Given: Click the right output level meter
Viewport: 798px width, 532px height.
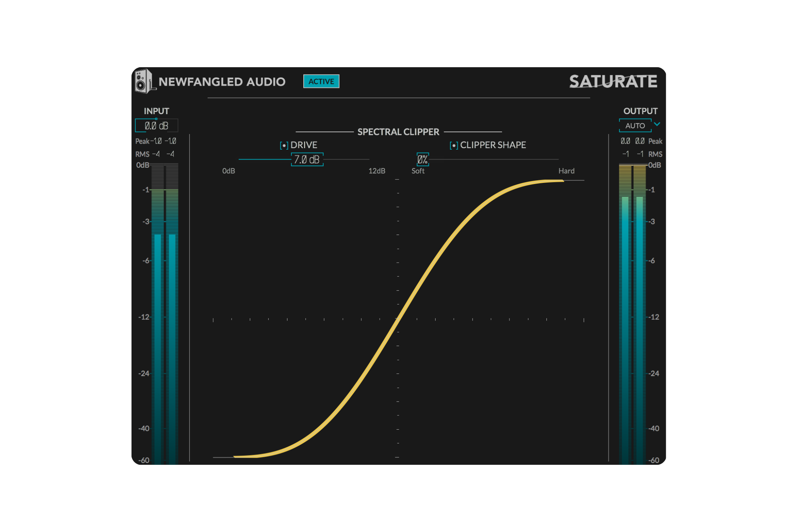Looking at the screenshot, I should pyautogui.click(x=640, y=314).
